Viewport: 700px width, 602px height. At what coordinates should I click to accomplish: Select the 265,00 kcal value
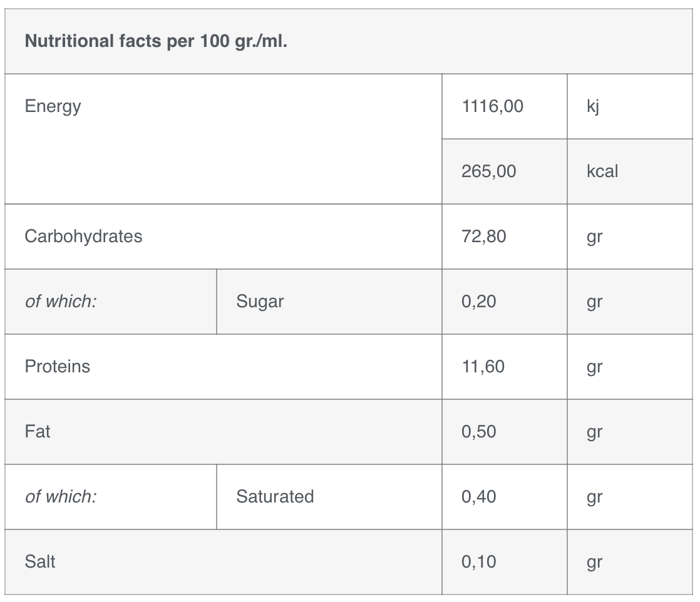(x=488, y=171)
